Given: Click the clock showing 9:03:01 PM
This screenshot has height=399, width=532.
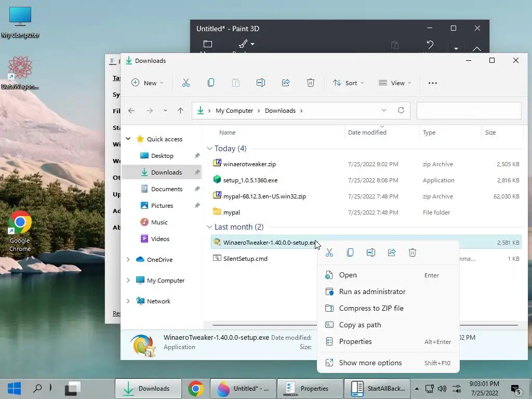Looking at the screenshot, I should (x=484, y=384).
